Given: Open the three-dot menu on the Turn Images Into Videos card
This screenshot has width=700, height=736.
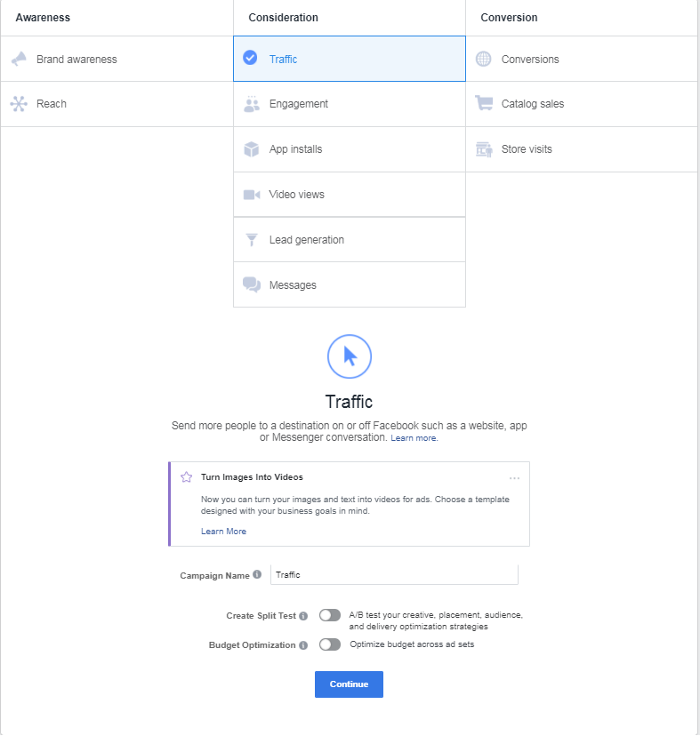Looking at the screenshot, I should click(514, 478).
